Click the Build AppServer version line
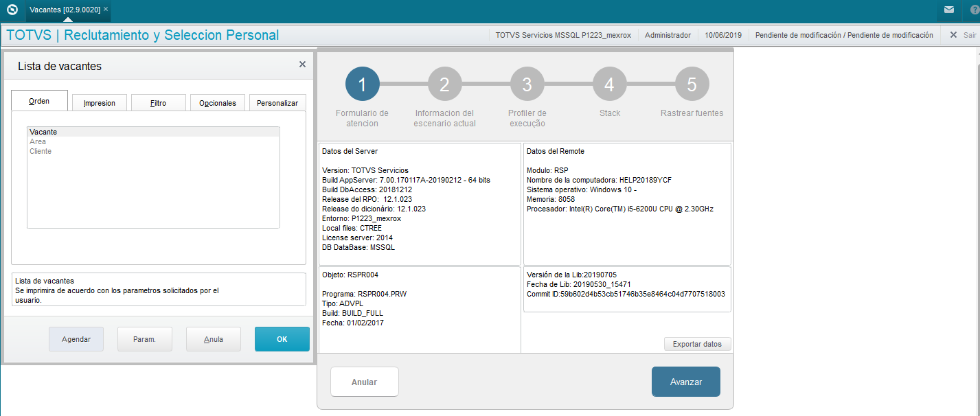The image size is (980, 416). point(406,180)
